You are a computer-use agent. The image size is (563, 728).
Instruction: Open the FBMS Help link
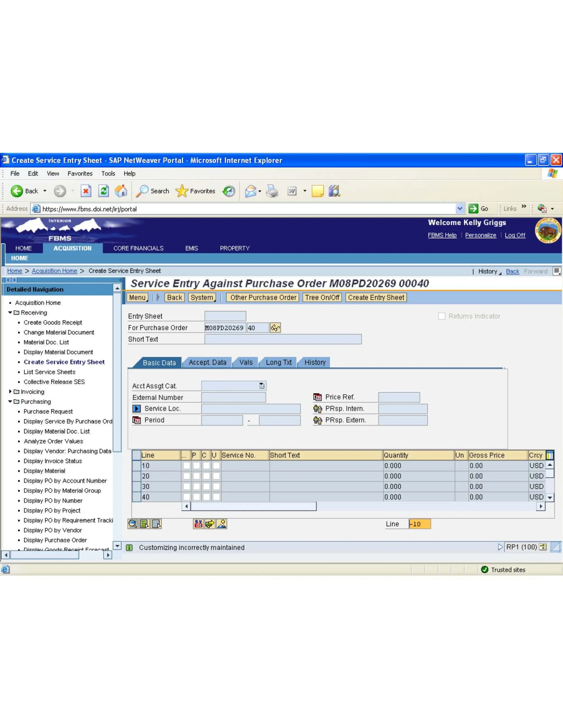point(442,235)
